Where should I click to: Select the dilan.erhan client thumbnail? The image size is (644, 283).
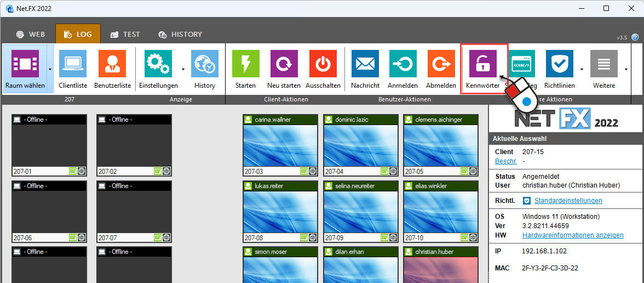(x=360, y=265)
